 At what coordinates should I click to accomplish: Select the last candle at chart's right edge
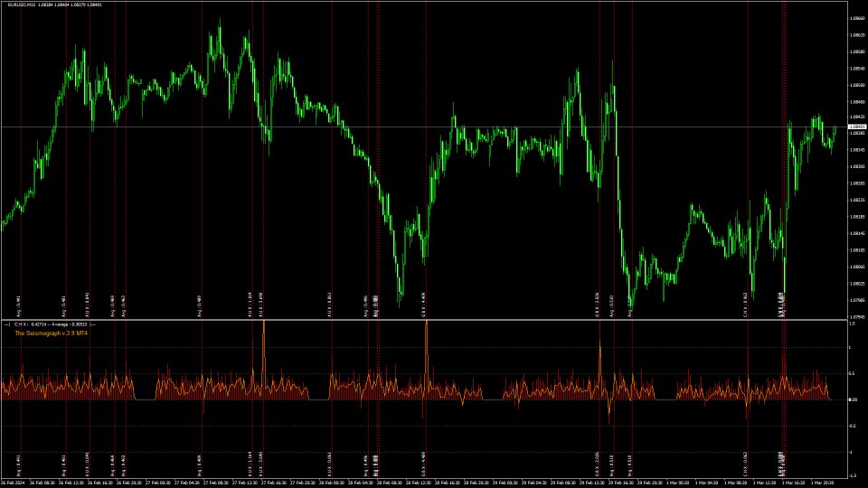835,134
